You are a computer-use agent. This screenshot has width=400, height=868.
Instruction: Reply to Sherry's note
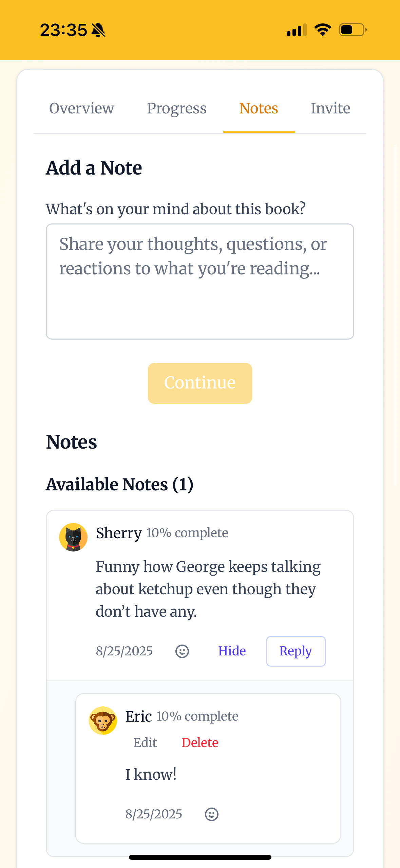pos(296,651)
